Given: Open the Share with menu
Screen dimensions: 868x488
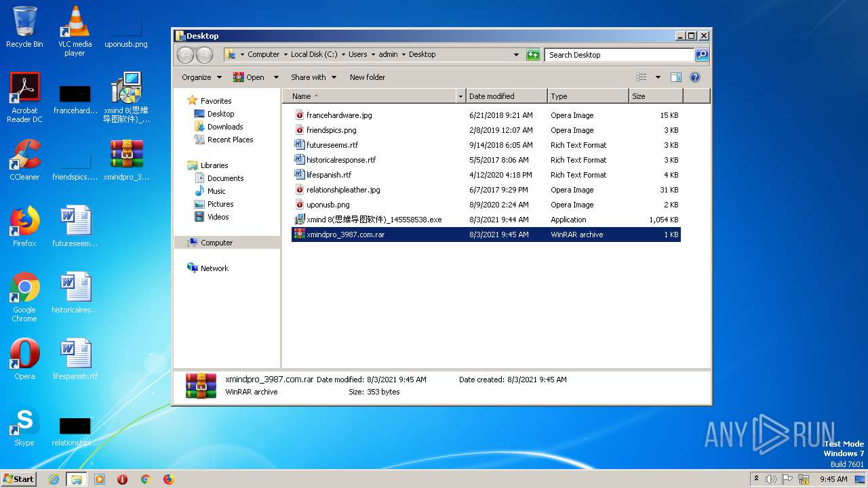Looking at the screenshot, I should [x=313, y=77].
